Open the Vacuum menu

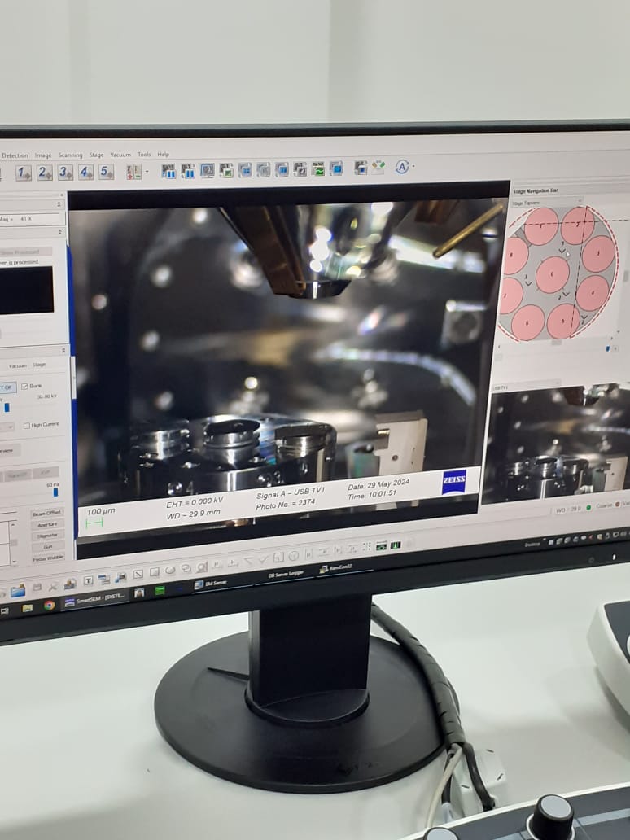pyautogui.click(x=120, y=155)
